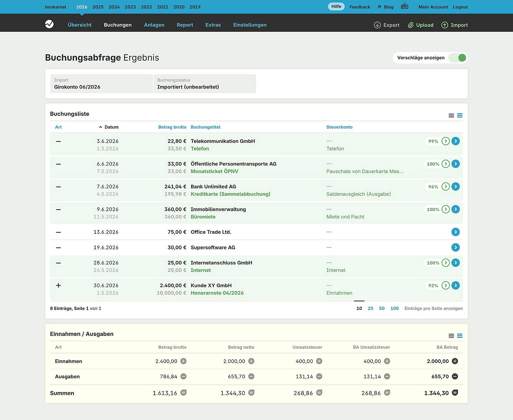Open the keyboard shortcuts icon
513x420 pixels.
pyautogui.click(x=404, y=6)
